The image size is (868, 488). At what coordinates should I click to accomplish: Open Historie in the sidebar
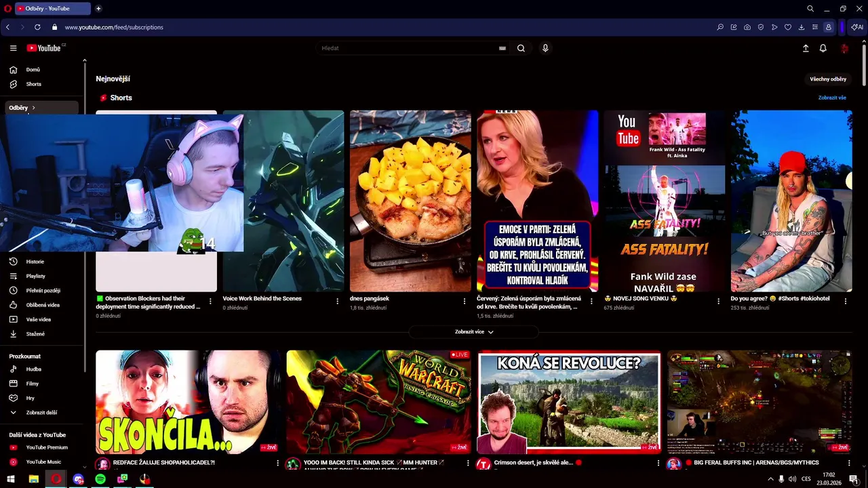(x=42, y=262)
